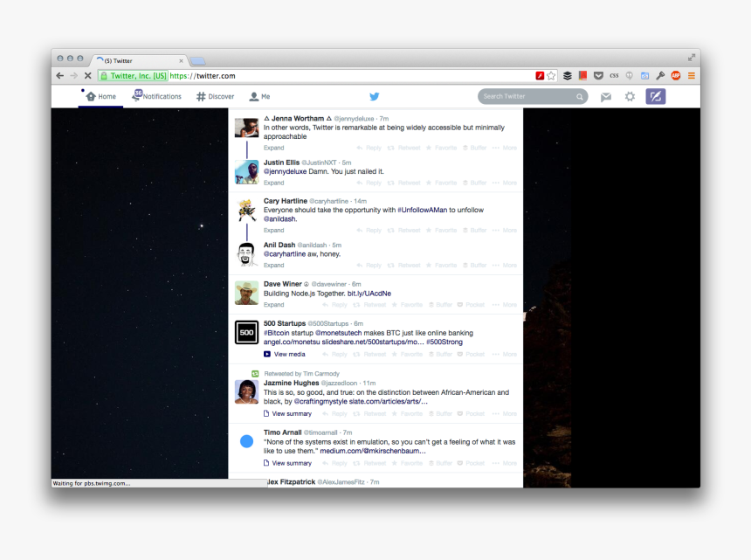
Task: Open the settings gear icon
Action: pos(630,97)
